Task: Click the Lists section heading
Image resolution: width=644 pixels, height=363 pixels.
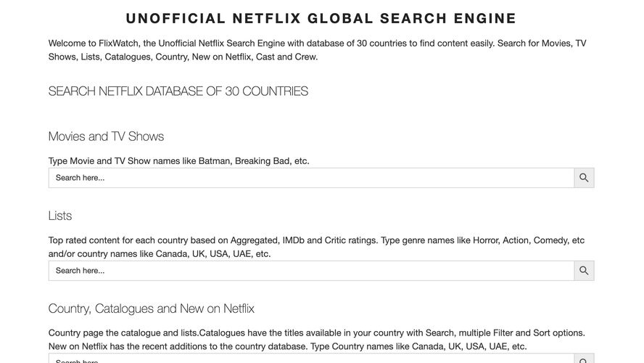Action: click(x=60, y=216)
